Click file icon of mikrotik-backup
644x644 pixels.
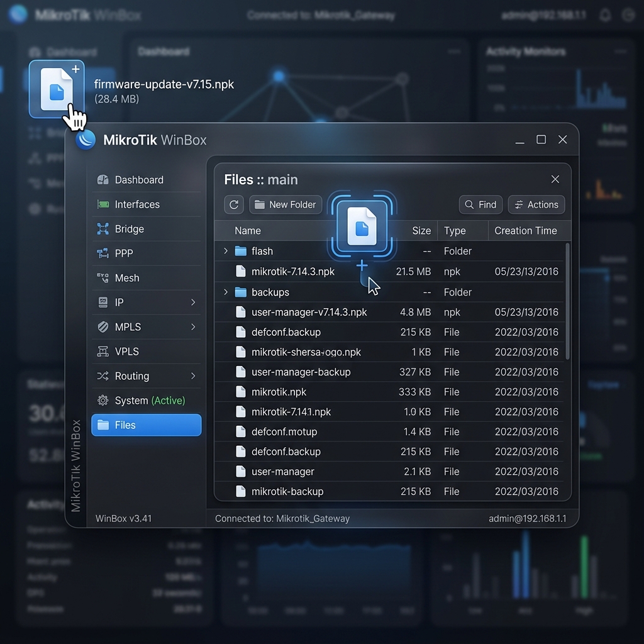click(x=241, y=491)
